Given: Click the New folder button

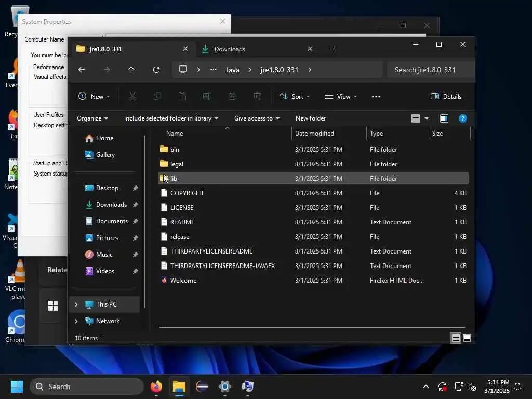Looking at the screenshot, I should [311, 118].
